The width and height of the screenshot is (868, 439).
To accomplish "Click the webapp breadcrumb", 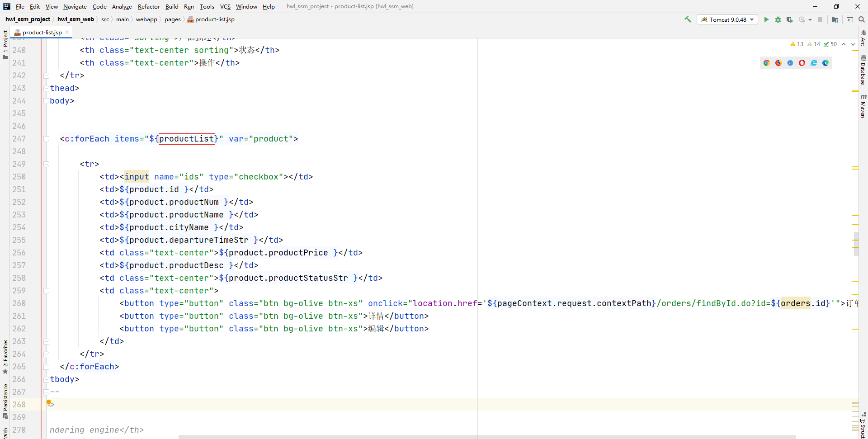I will [146, 19].
